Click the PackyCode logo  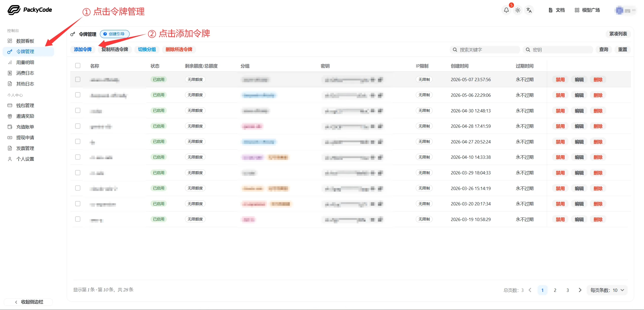30,10
